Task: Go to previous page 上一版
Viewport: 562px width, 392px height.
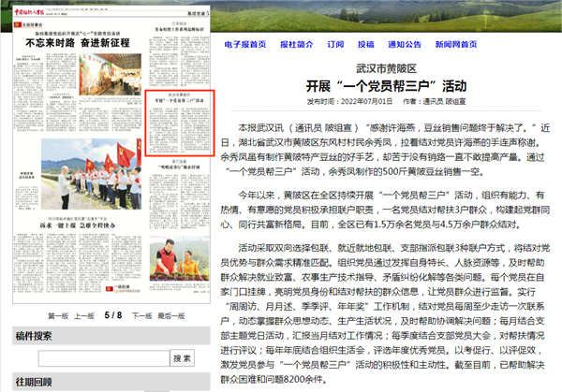Action: pos(85,316)
